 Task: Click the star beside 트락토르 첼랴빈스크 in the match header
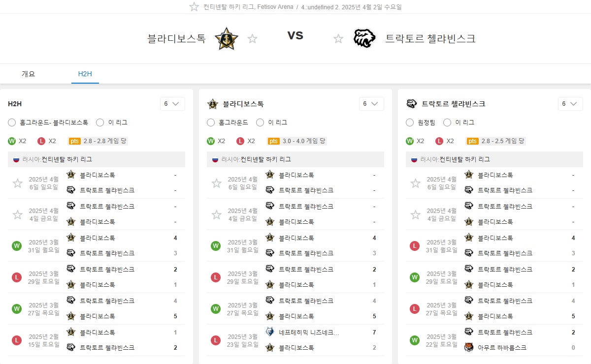point(338,38)
